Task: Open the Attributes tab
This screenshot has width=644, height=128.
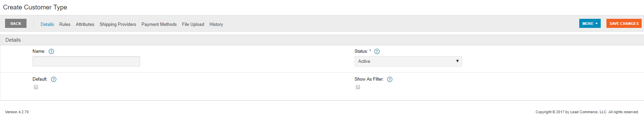Action: (85, 24)
